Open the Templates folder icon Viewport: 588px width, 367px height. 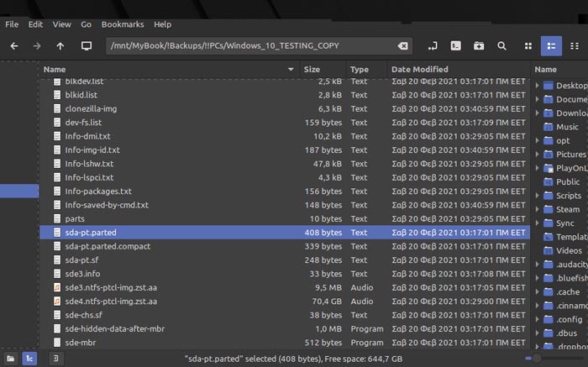[549, 237]
